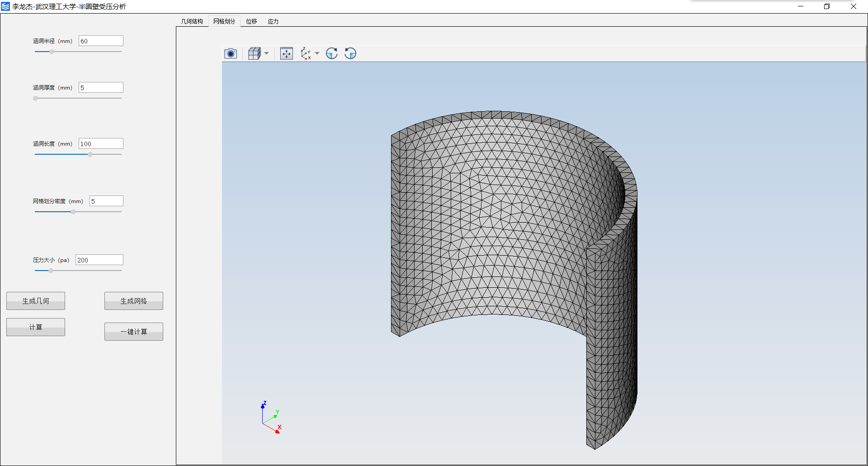This screenshot has width=868, height=466.
Task: Click the 压力大小 input field
Action: tap(99, 260)
